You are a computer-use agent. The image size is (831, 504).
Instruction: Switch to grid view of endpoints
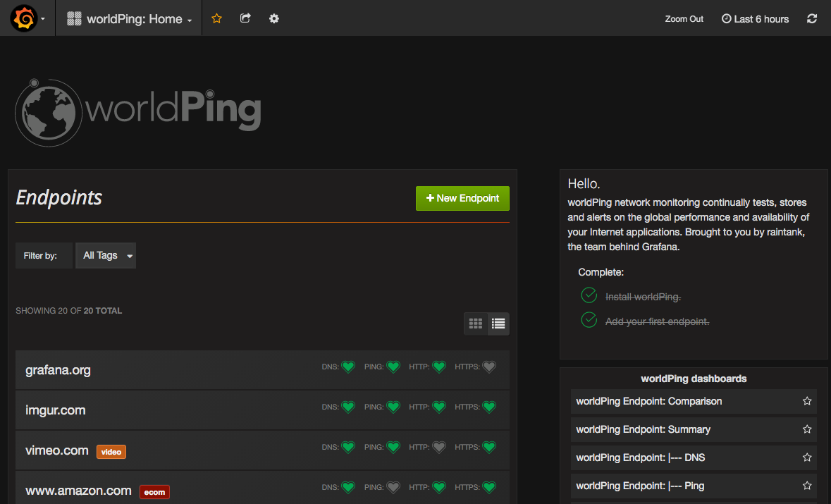475,324
